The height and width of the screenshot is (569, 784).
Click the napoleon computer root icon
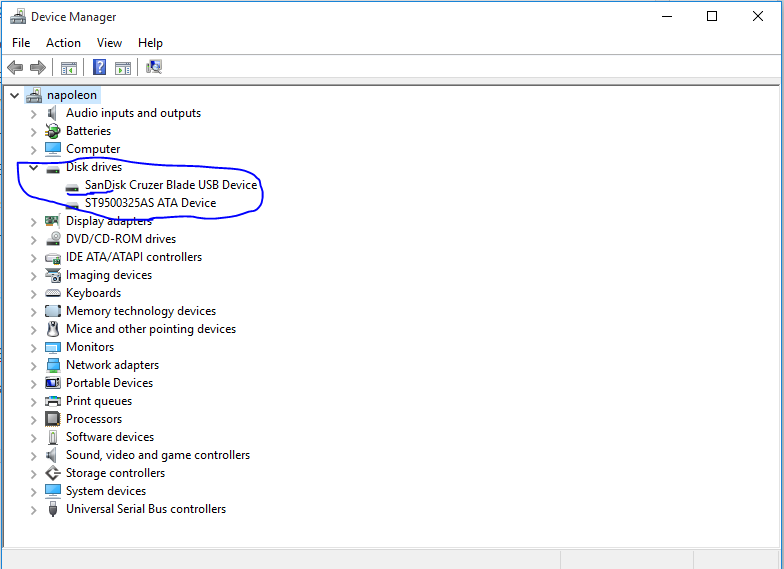click(34, 95)
